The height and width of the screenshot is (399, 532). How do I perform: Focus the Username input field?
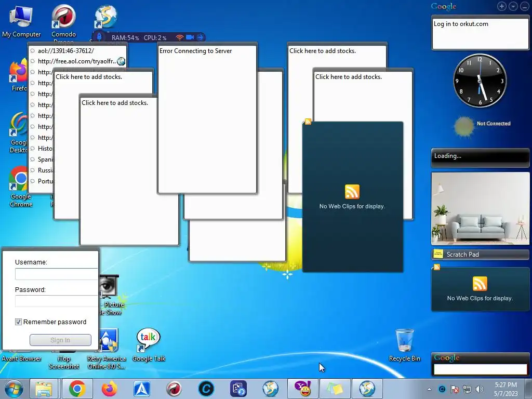[x=56, y=274]
